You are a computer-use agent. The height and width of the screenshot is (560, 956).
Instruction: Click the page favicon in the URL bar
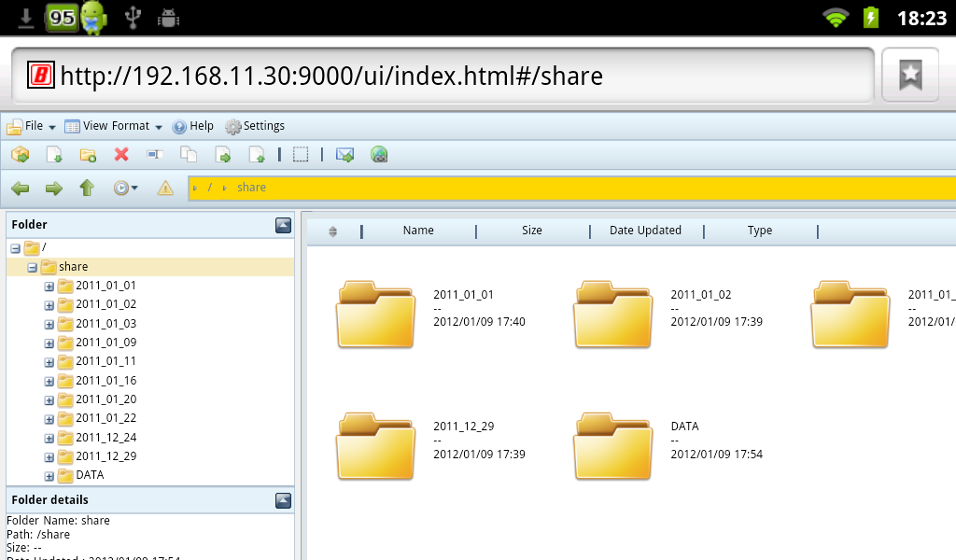(41, 76)
